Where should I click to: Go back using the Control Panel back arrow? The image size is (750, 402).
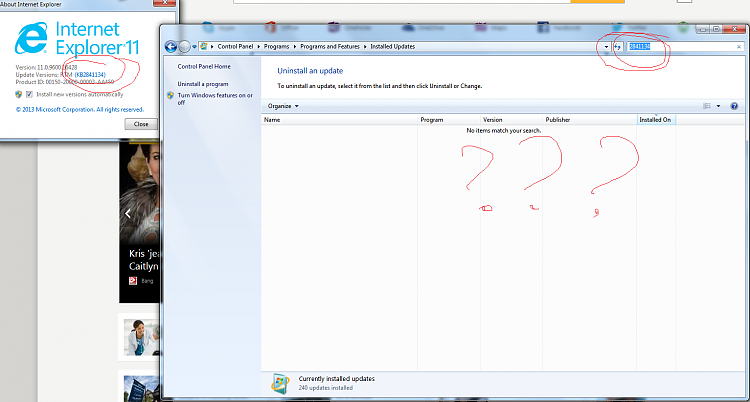tap(171, 46)
